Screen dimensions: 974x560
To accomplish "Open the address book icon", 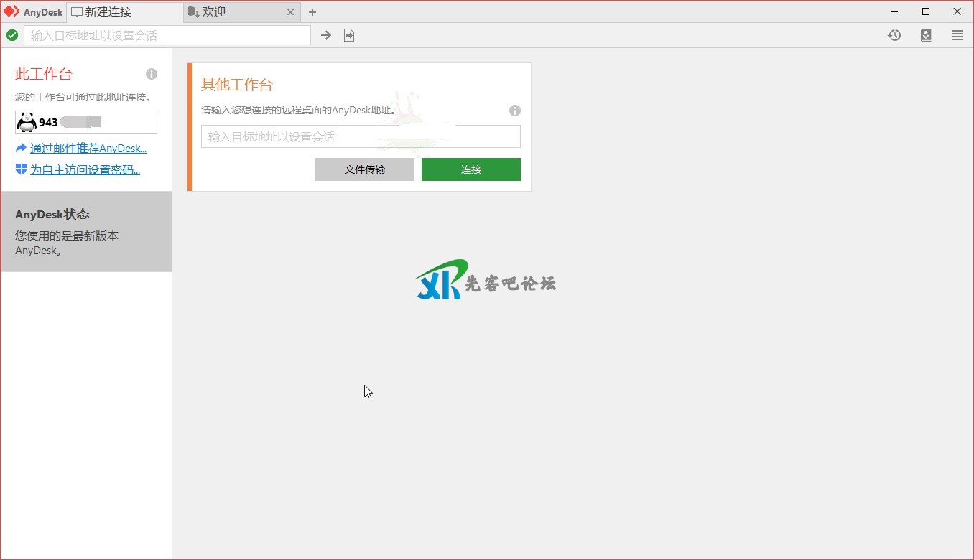I will tap(926, 34).
